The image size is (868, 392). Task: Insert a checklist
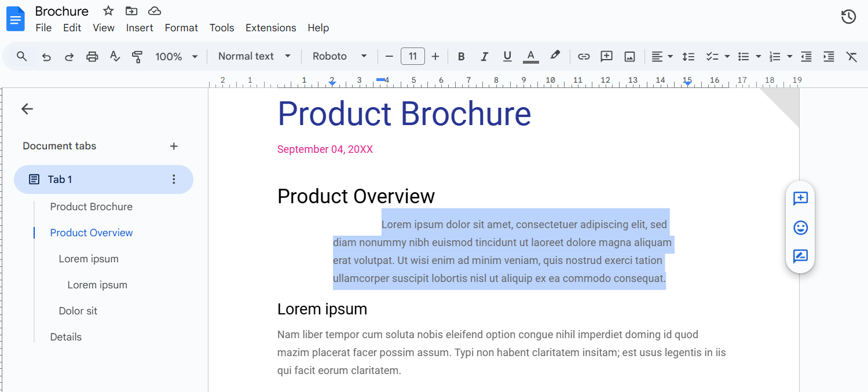tap(713, 56)
